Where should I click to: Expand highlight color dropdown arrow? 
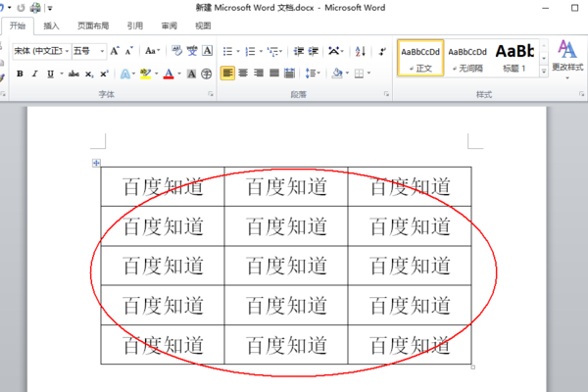point(157,73)
